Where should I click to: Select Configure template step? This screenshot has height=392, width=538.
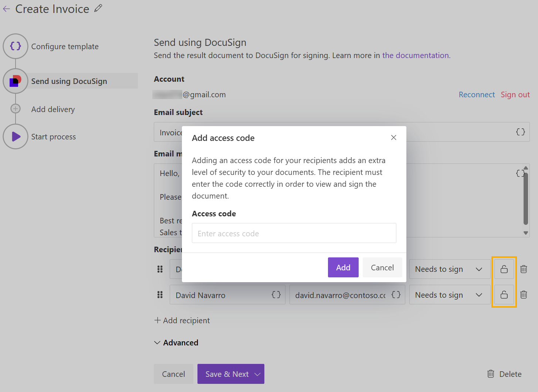click(x=65, y=47)
